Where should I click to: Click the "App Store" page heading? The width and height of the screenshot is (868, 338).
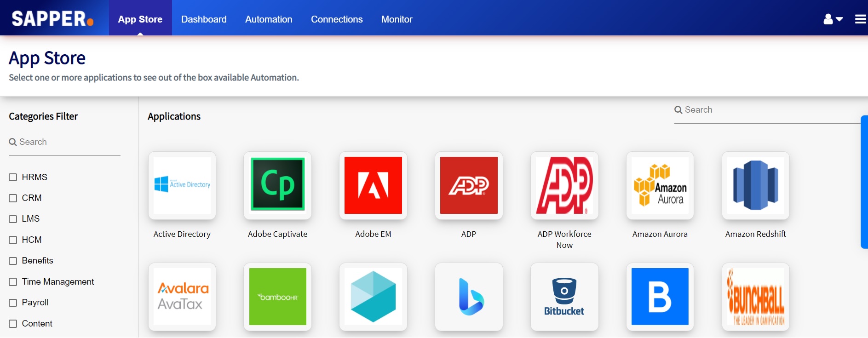(x=47, y=58)
